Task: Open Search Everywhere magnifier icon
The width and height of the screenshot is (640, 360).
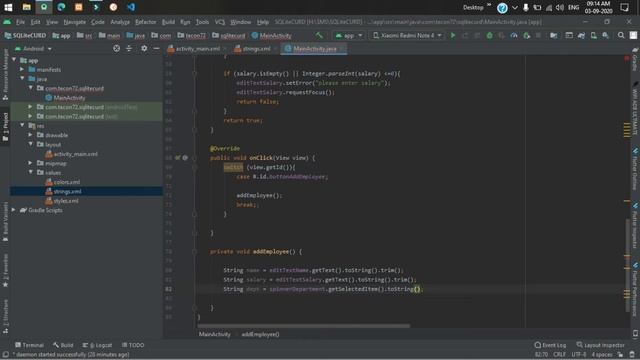Action: click(x=621, y=36)
